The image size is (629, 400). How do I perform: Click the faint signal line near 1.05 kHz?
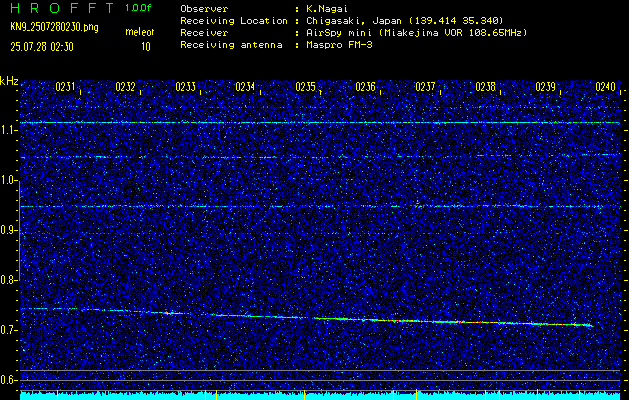click(x=320, y=156)
